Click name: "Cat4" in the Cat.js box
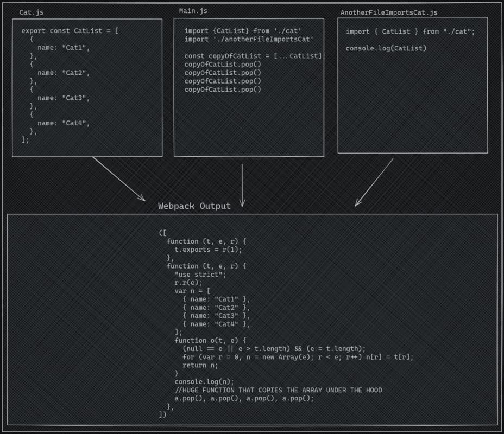Screen dimensions: 504x434 tap(63, 123)
